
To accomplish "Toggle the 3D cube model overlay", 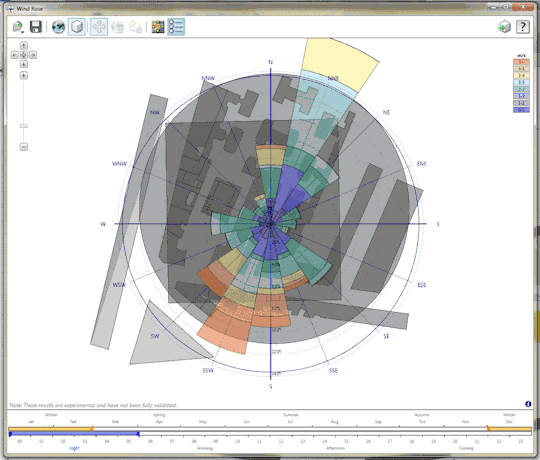I will coord(77,27).
